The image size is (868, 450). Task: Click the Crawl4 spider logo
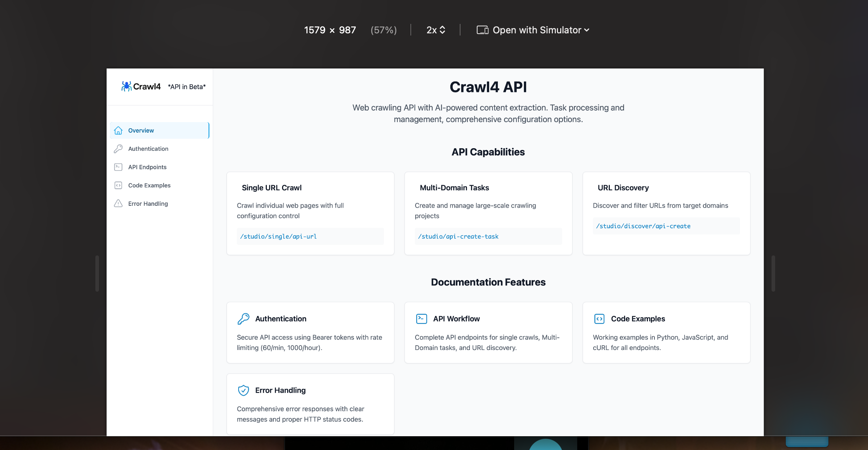127,86
